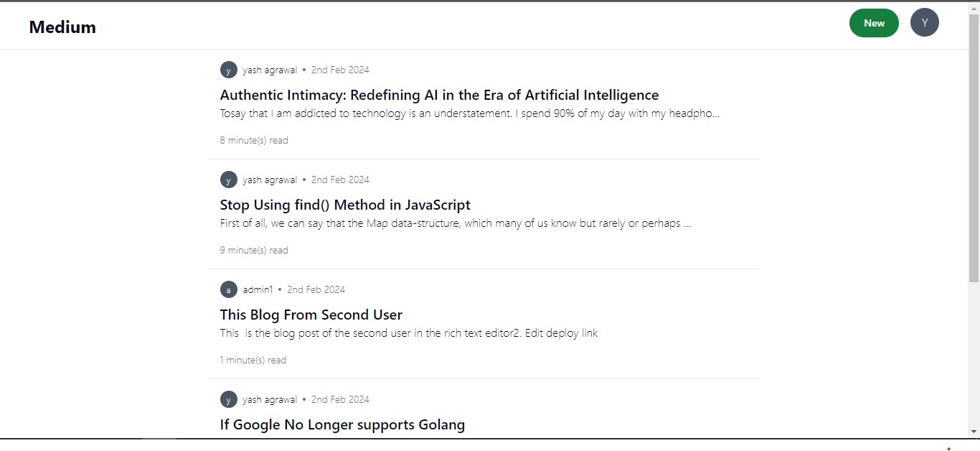Click the scrollbar up arrow

974,8
